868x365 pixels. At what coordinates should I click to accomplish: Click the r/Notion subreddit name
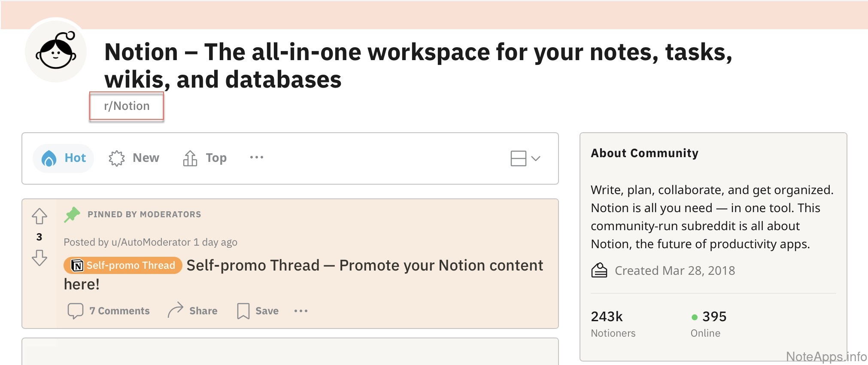pyautogui.click(x=127, y=106)
